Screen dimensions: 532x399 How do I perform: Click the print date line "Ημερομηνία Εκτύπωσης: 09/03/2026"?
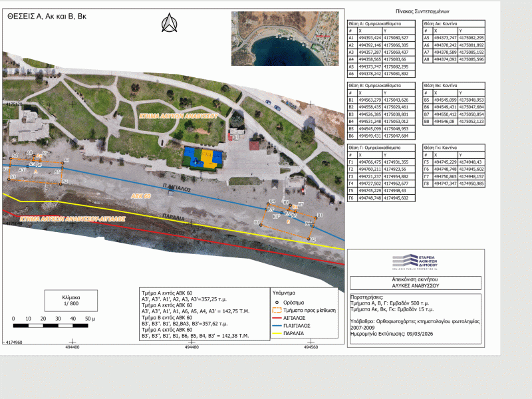click(392, 334)
